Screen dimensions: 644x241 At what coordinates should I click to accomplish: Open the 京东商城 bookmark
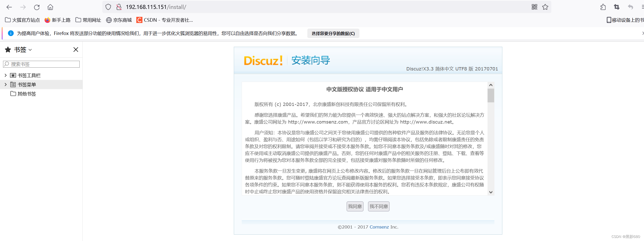click(x=119, y=20)
